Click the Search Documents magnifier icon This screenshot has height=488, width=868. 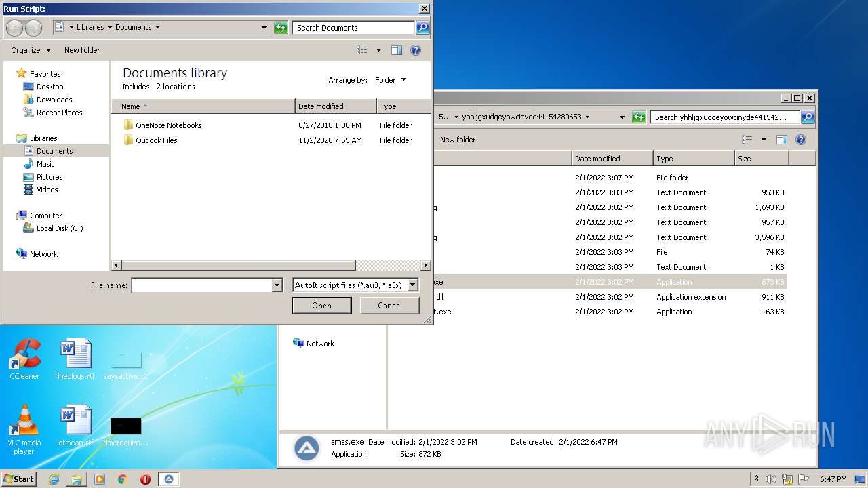click(x=422, y=28)
